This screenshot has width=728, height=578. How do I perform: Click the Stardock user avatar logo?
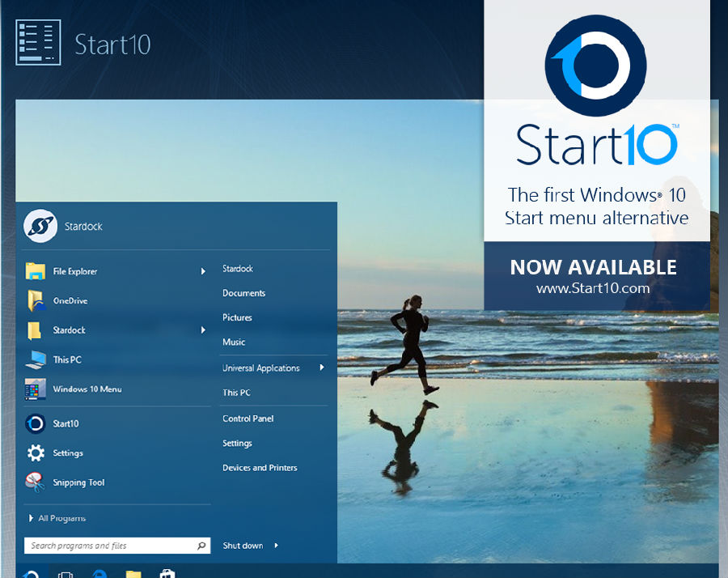tap(40, 227)
